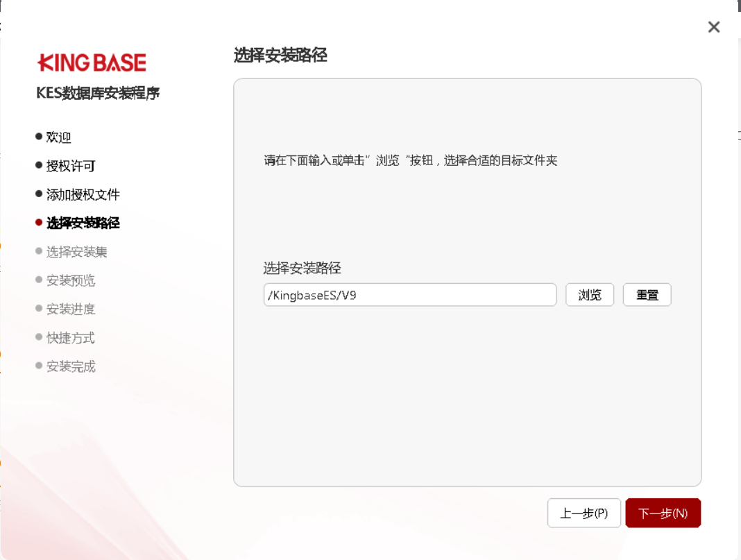
Task: Go to the 欢迎 step in sidebar
Action: pyautogui.click(x=59, y=137)
